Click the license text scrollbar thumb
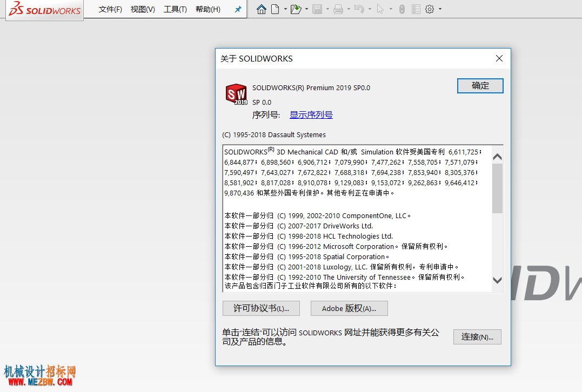Viewport: 582px width, 392px height. [x=497, y=188]
